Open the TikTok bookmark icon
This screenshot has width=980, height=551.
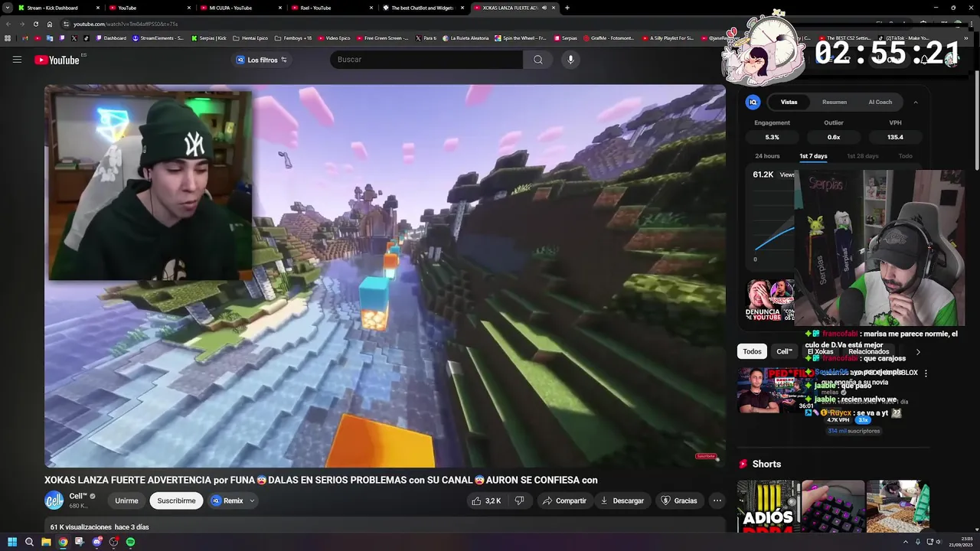86,37
